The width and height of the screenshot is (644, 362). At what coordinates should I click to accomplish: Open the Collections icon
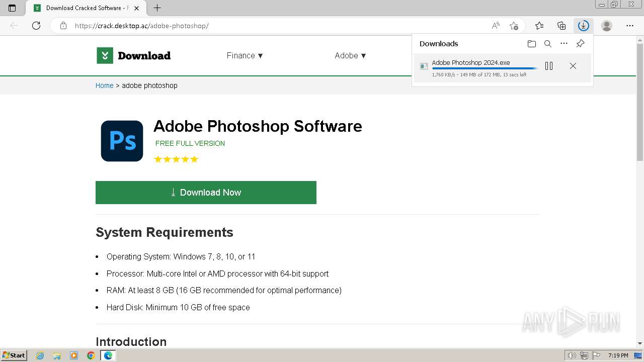(561, 26)
